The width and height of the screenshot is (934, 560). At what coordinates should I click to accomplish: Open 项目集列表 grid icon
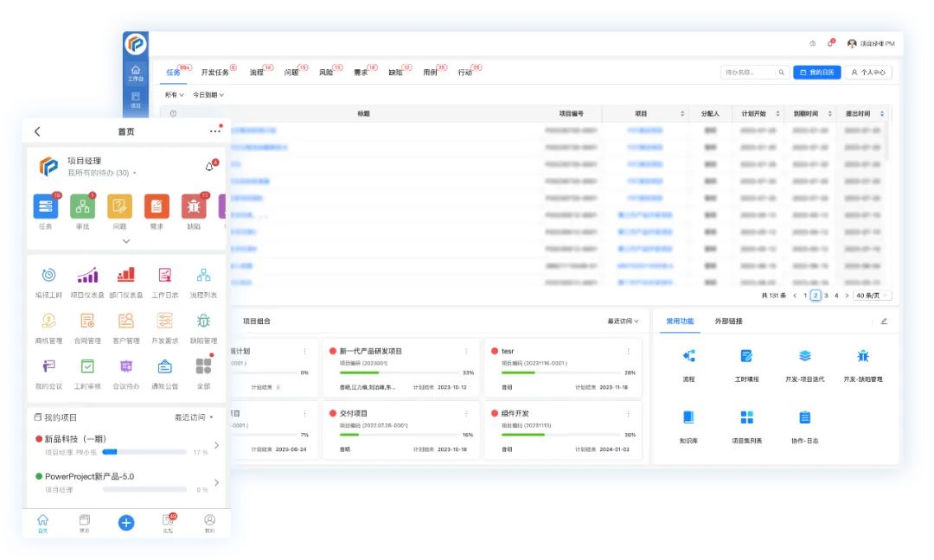(x=746, y=417)
